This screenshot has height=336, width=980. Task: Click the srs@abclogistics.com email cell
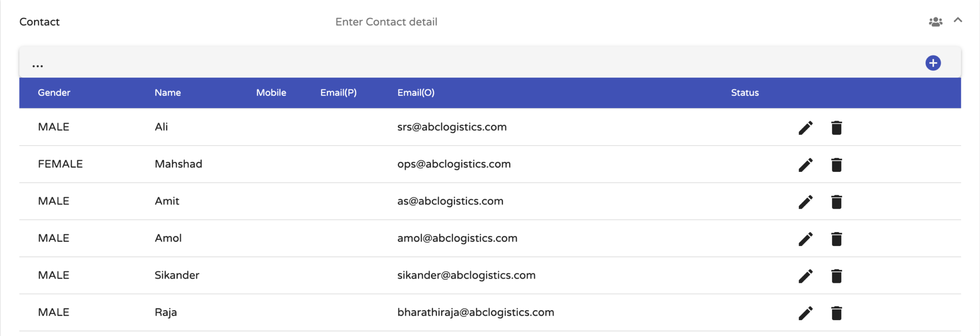(x=452, y=127)
